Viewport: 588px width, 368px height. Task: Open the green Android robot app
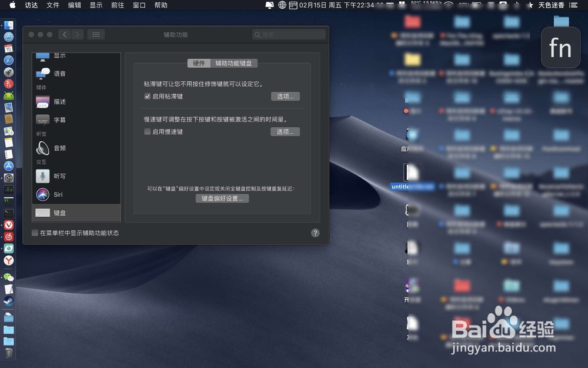pos(9,95)
